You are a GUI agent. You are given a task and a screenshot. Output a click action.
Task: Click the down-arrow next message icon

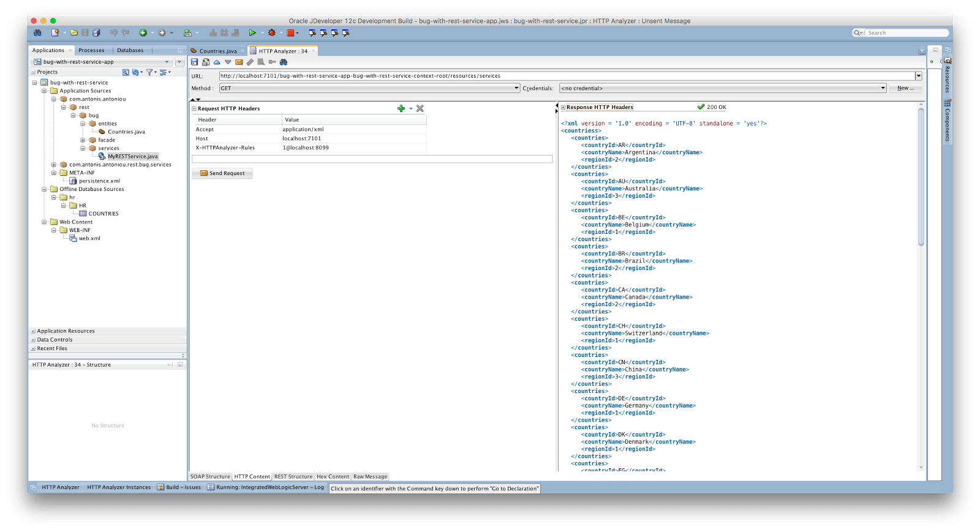click(x=228, y=62)
